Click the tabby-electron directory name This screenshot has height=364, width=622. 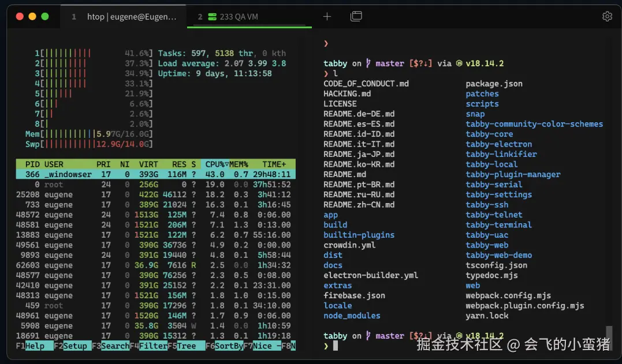point(498,144)
